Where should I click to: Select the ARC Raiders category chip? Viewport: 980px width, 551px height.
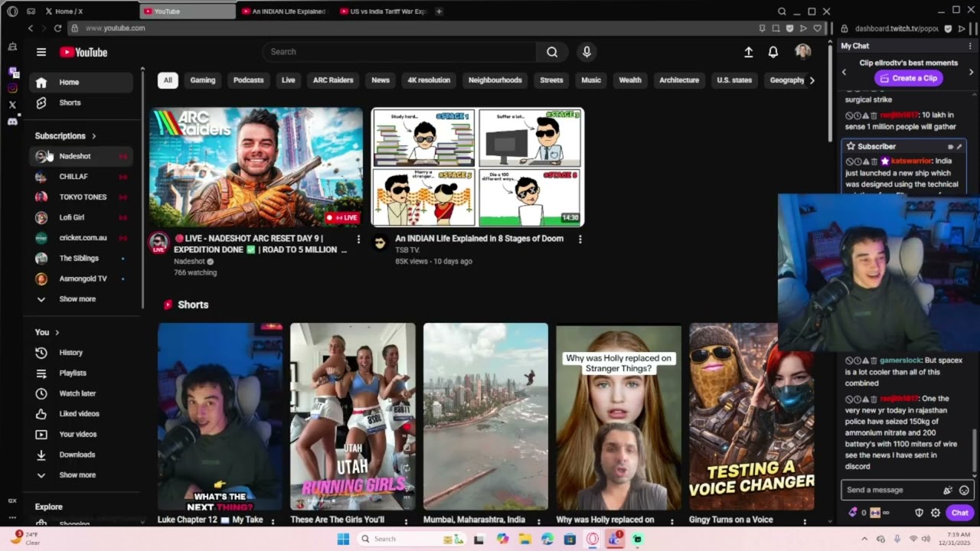[333, 80]
